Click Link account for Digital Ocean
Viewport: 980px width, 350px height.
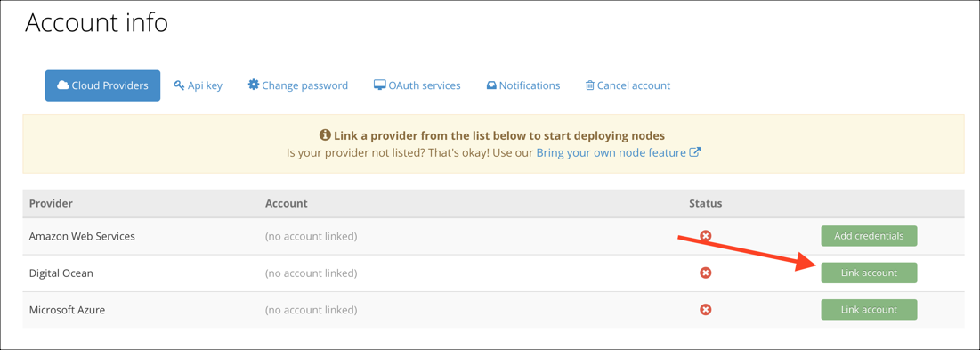tap(869, 273)
